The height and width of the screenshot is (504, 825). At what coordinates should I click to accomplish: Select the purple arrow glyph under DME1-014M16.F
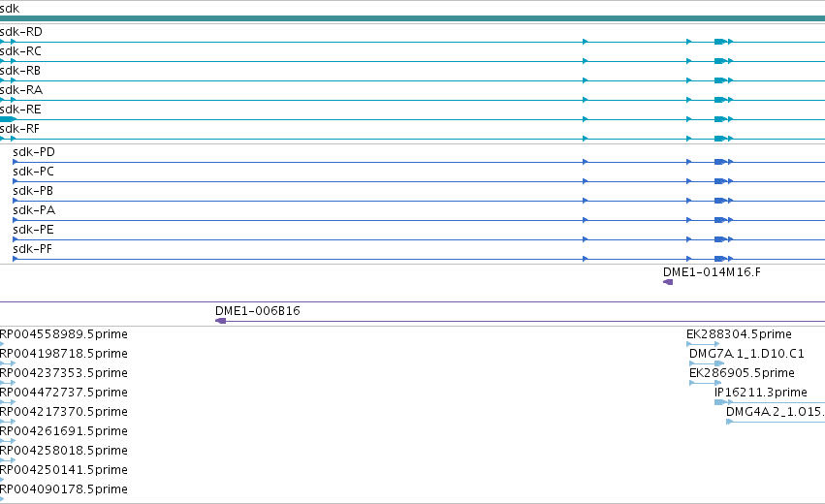[x=668, y=282]
